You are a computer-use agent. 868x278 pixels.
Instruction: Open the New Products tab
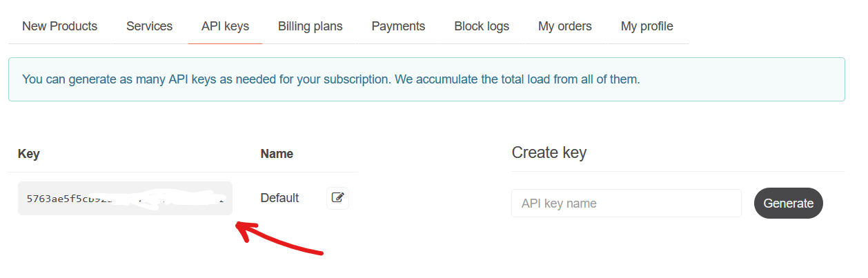coord(59,26)
